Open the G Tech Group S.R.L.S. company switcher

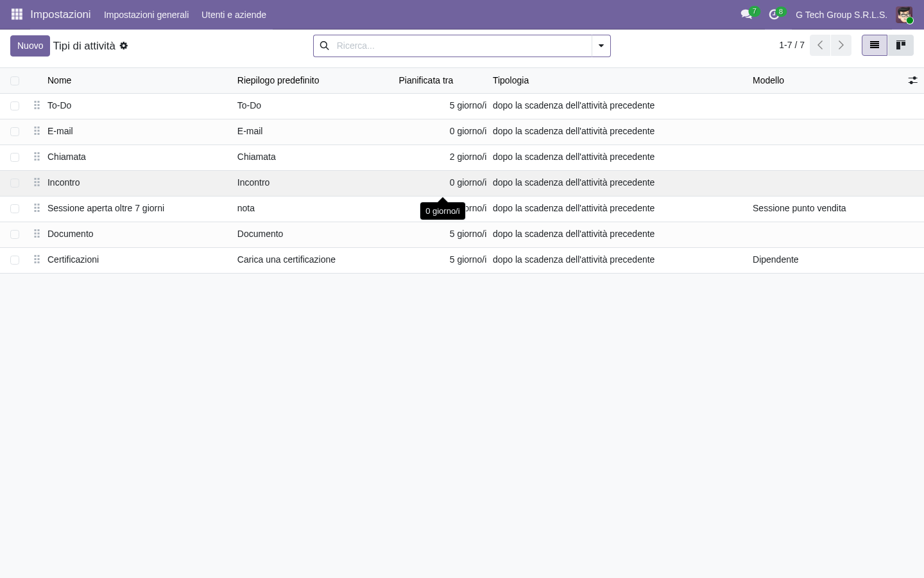841,15
